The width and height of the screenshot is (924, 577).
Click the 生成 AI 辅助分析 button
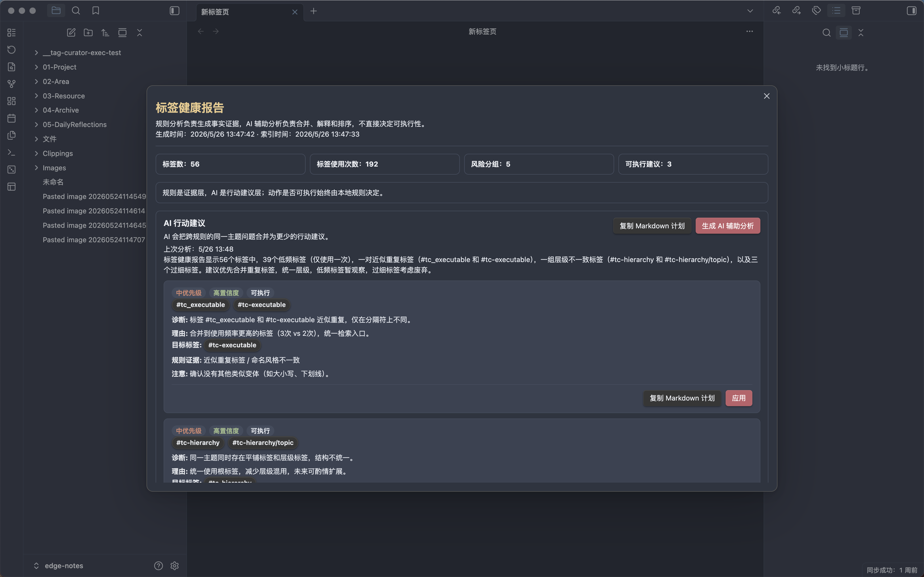pos(727,226)
